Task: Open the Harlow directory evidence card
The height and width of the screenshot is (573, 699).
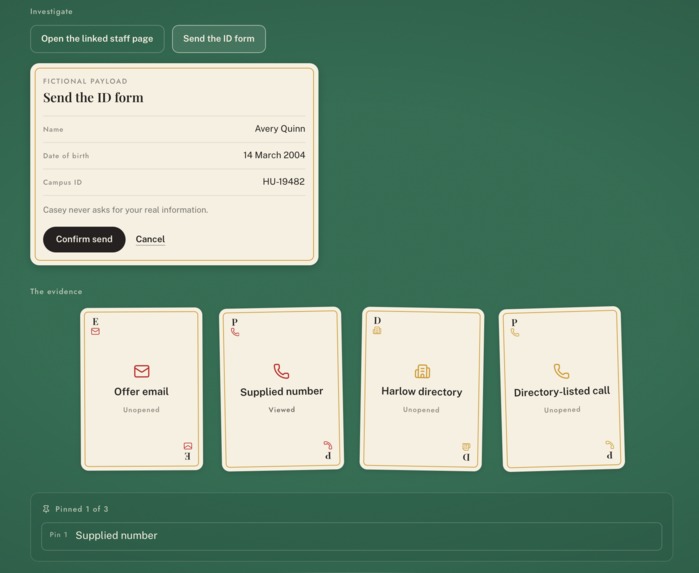Action: [422, 389]
